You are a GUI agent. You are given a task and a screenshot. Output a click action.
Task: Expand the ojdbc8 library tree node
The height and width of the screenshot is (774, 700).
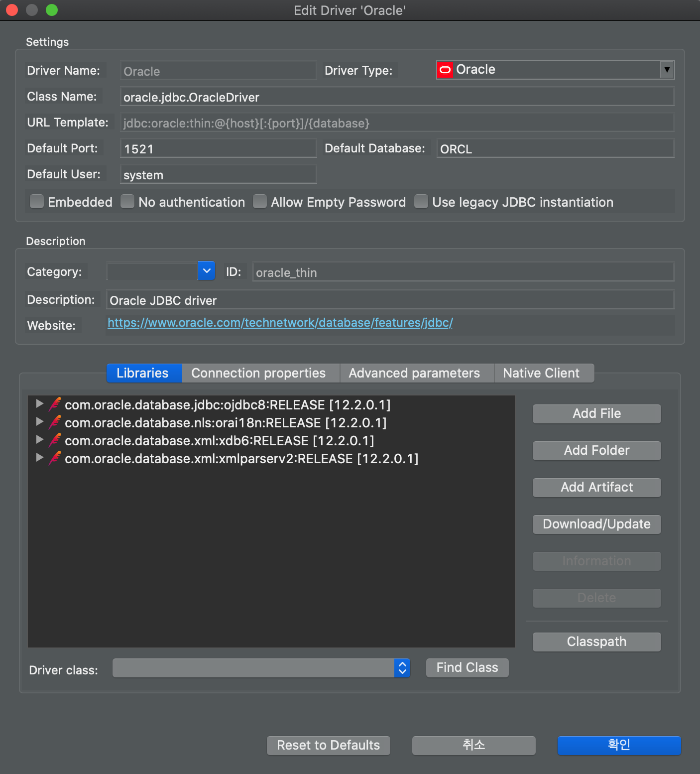coord(40,403)
